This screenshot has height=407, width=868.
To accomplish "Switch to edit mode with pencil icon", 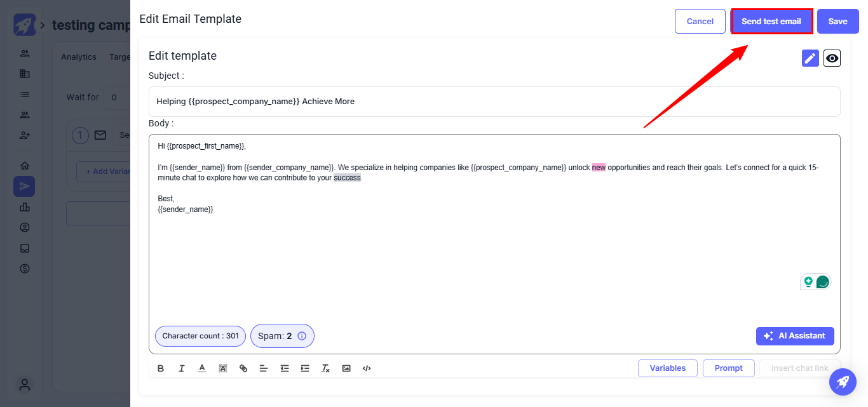I will tap(810, 58).
